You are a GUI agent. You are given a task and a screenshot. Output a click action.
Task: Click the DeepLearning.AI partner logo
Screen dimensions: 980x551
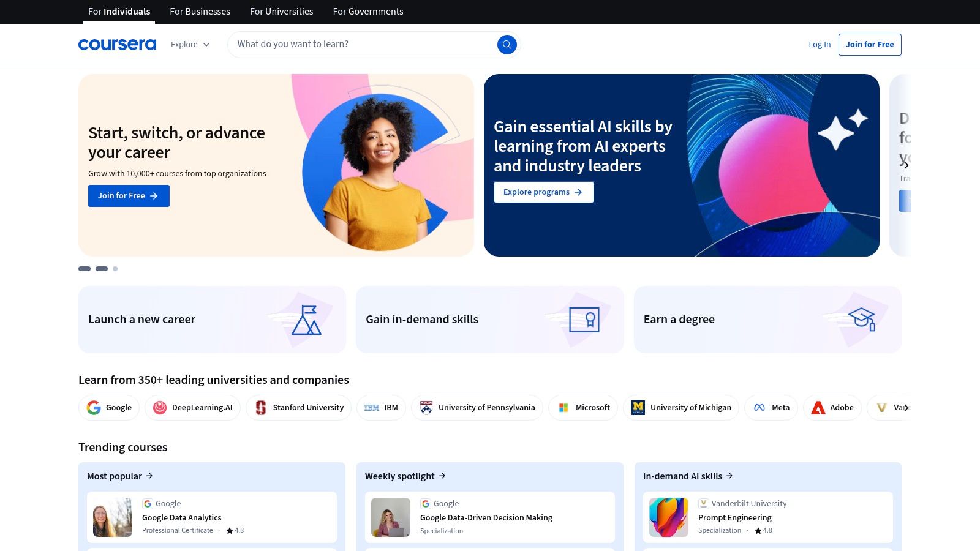[159, 407]
